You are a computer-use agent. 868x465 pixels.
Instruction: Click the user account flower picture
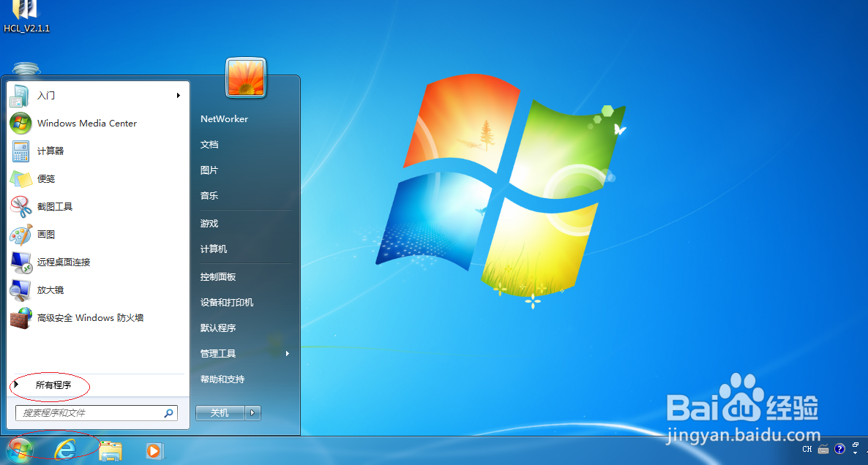(247, 78)
